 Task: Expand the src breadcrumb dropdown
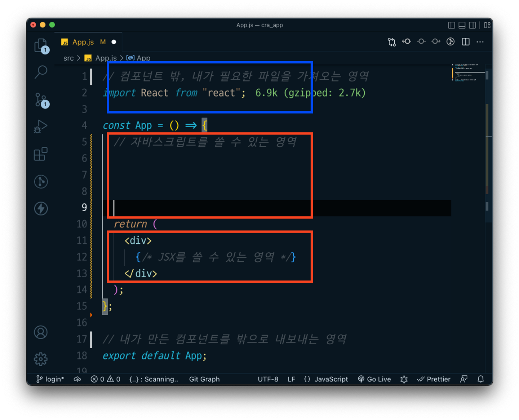click(x=68, y=58)
